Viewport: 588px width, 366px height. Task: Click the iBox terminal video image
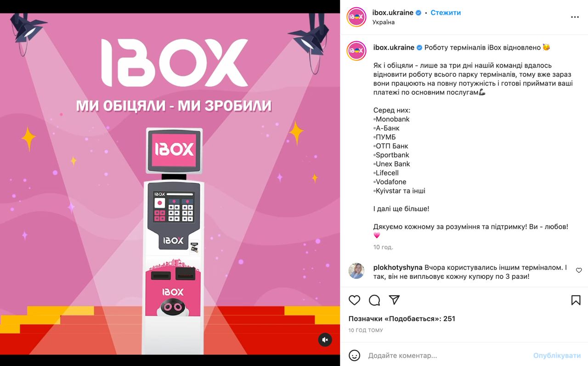pyautogui.click(x=170, y=184)
